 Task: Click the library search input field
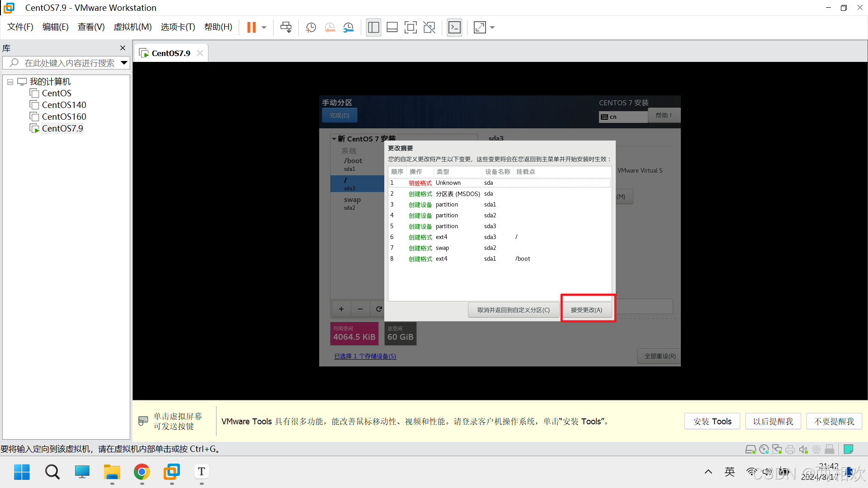click(x=68, y=63)
